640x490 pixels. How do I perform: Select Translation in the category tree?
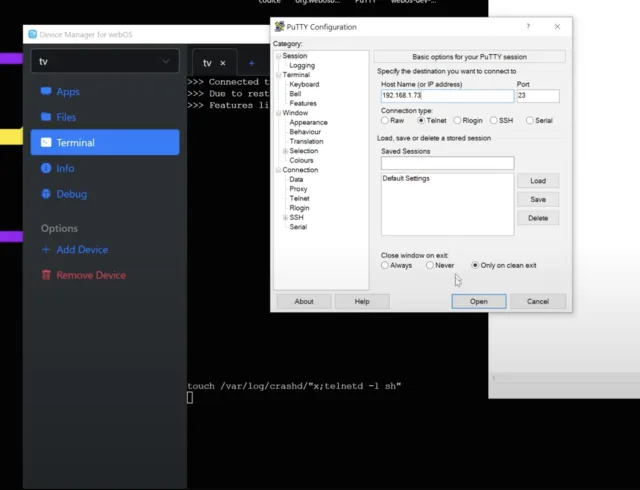(x=306, y=141)
